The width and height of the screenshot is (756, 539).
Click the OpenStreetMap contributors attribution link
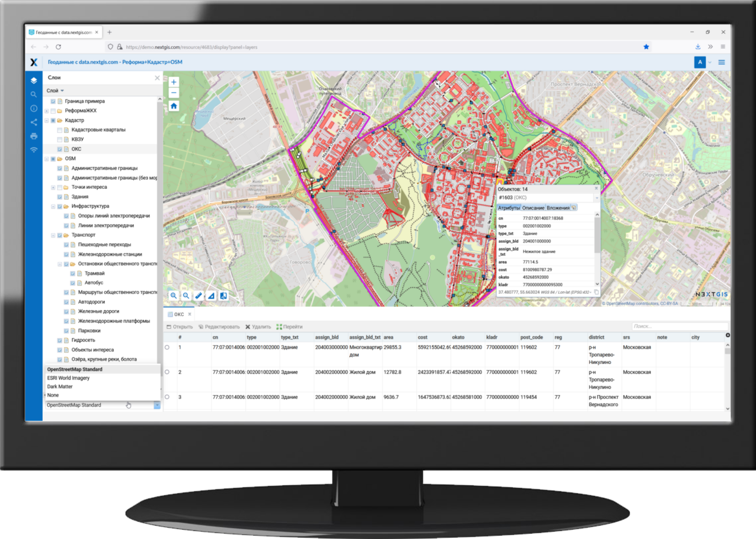[x=642, y=303]
